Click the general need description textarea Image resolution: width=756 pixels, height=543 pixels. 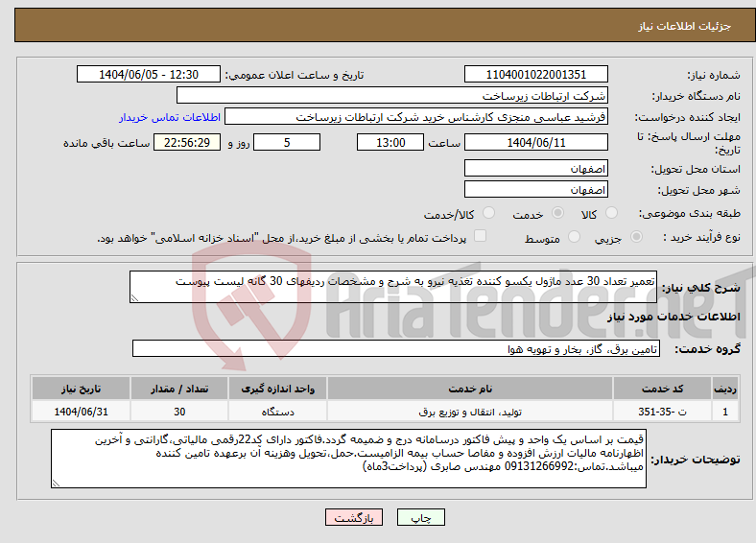[x=393, y=287]
